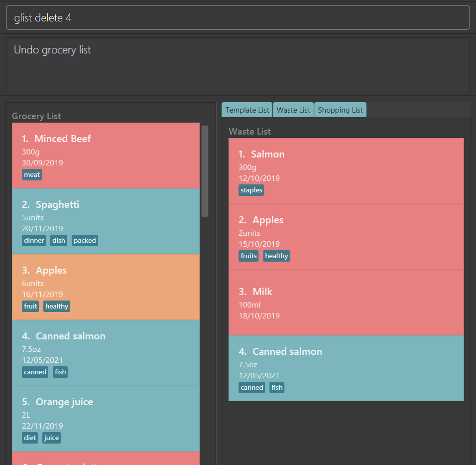
Task: Click the 'dinner' tag on Spaghetti
Action: (x=34, y=240)
